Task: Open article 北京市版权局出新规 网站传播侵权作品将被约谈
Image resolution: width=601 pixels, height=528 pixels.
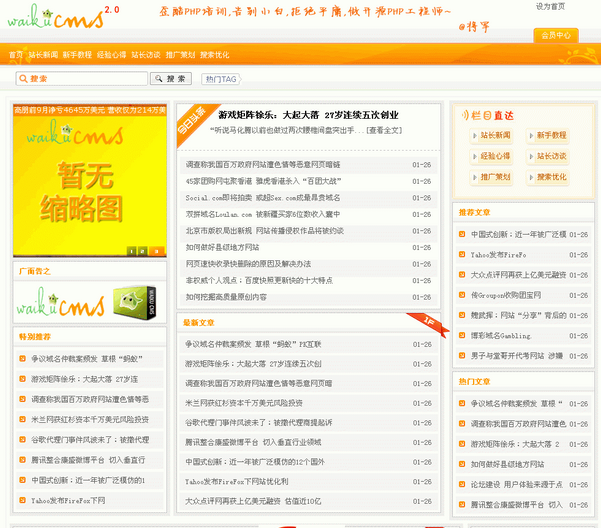Action: tap(264, 231)
